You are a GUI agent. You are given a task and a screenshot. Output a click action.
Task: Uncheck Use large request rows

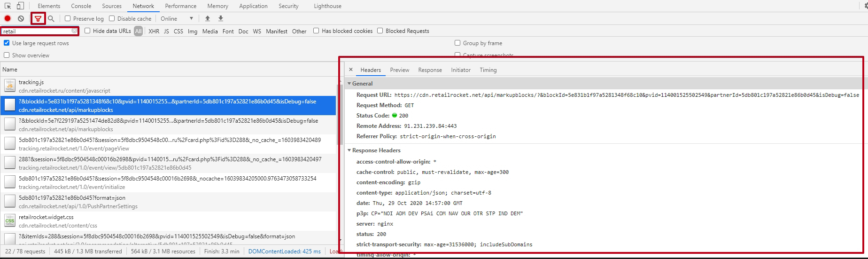coord(7,43)
